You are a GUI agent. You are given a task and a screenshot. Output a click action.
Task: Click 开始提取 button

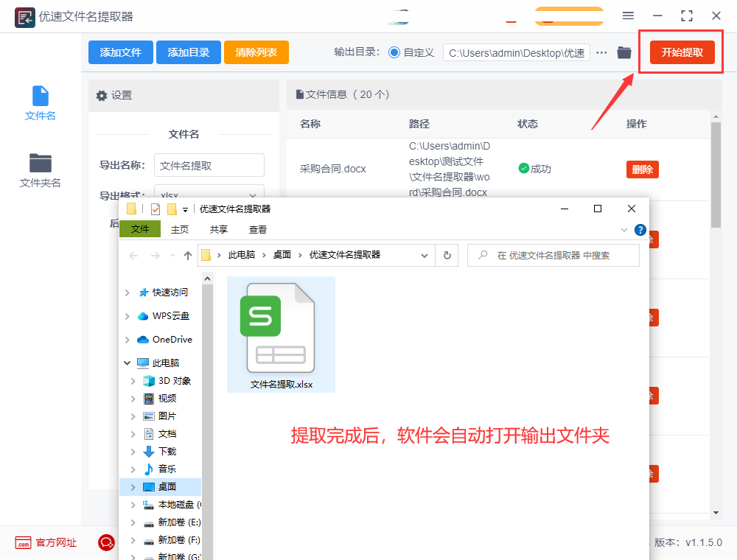pos(682,52)
